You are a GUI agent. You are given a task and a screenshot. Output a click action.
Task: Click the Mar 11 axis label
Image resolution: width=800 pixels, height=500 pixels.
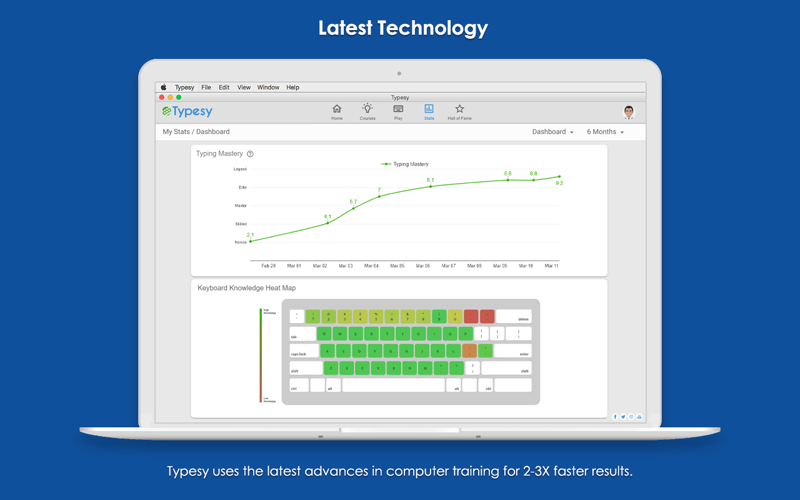click(x=552, y=266)
